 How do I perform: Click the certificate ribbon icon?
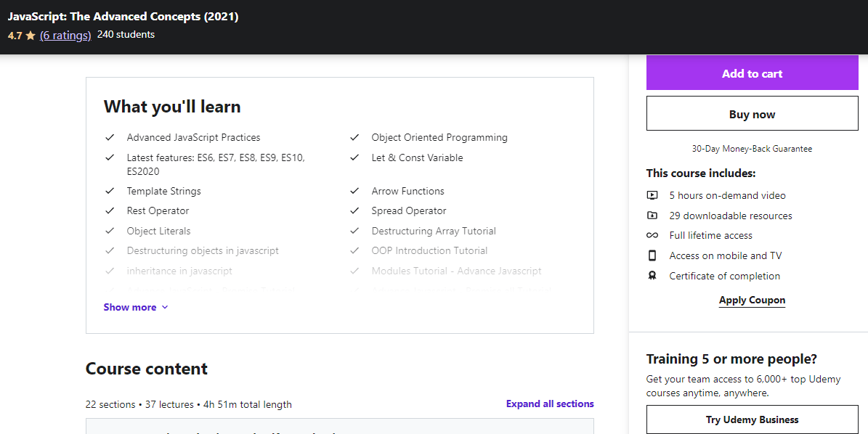click(652, 276)
